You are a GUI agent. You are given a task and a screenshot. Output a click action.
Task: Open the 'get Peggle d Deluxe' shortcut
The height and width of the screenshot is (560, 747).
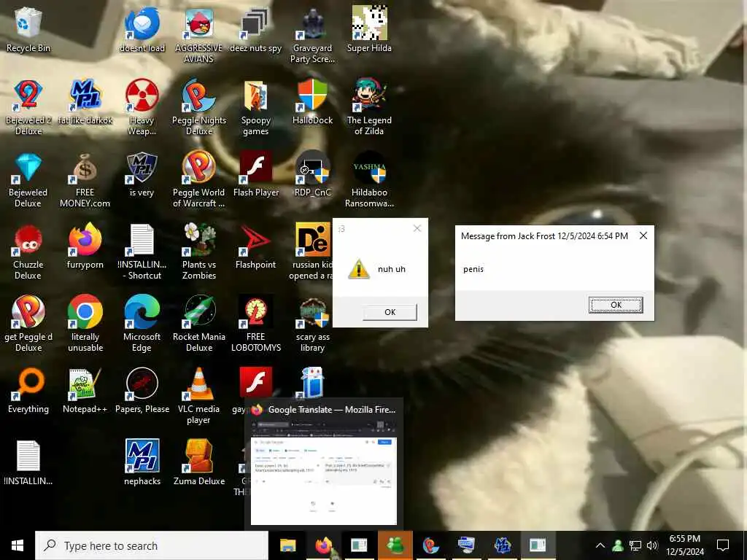tap(28, 324)
